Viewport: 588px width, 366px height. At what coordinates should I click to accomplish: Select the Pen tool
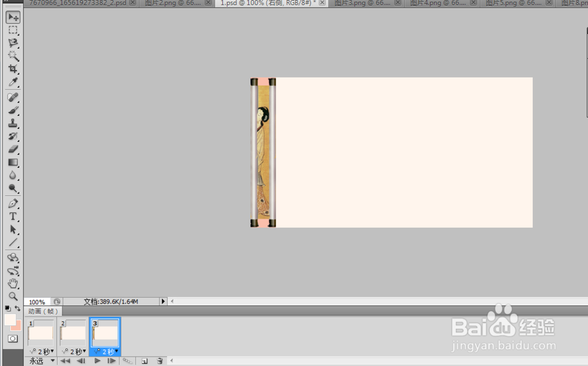coord(13,204)
